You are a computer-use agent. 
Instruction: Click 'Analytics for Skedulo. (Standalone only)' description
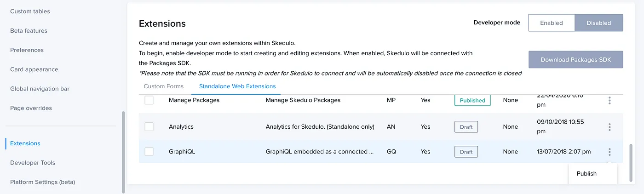click(320, 127)
